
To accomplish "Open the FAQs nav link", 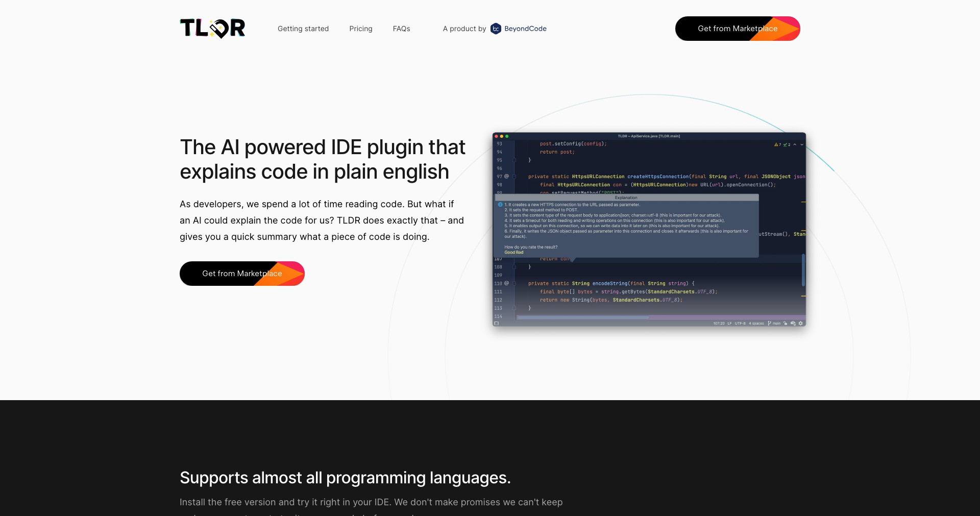I will click(x=402, y=29).
